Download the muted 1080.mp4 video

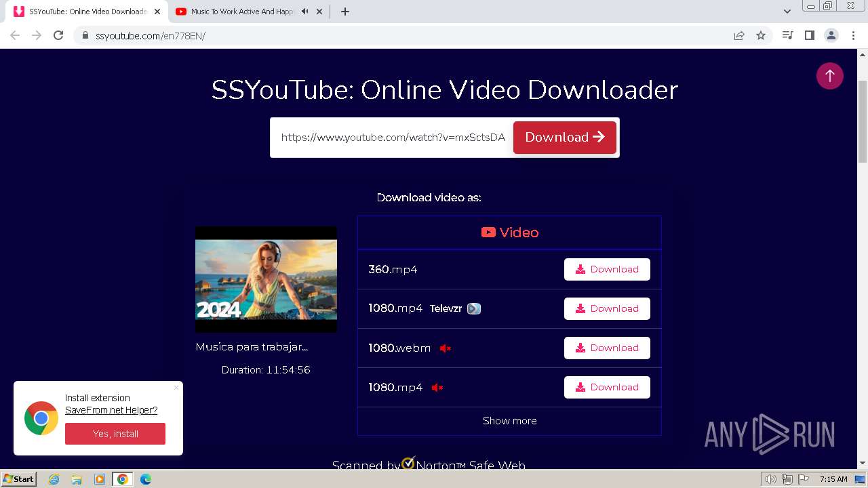coord(607,387)
